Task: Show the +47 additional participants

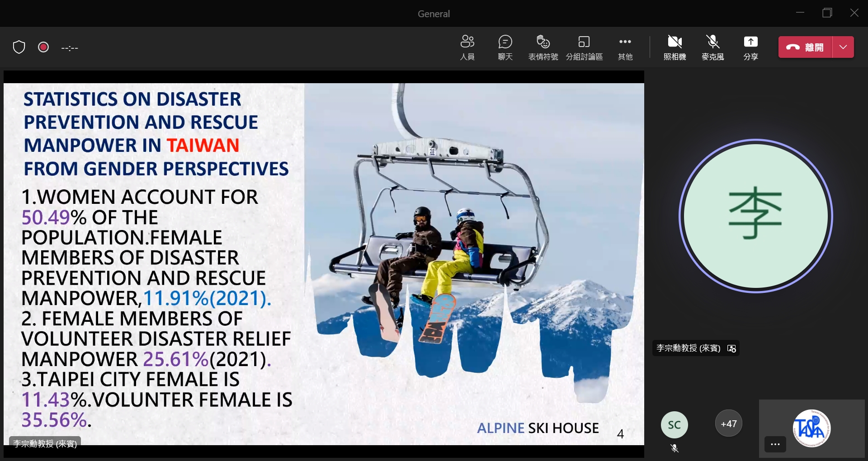Action: (x=728, y=423)
